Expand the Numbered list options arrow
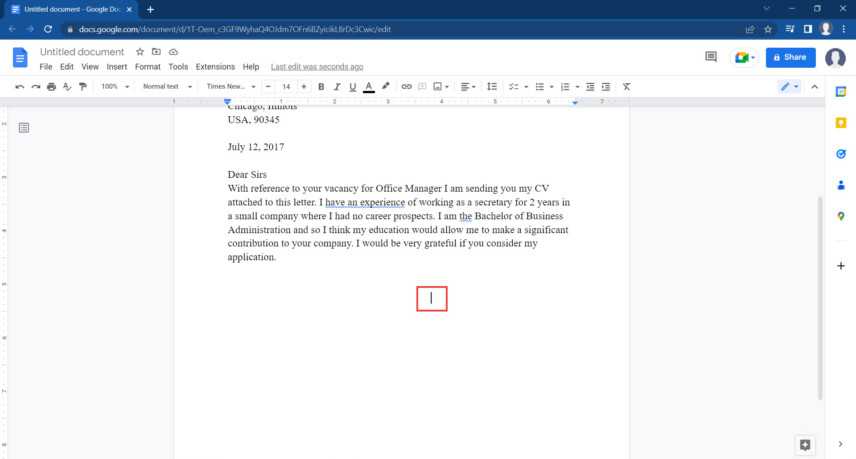 click(578, 87)
